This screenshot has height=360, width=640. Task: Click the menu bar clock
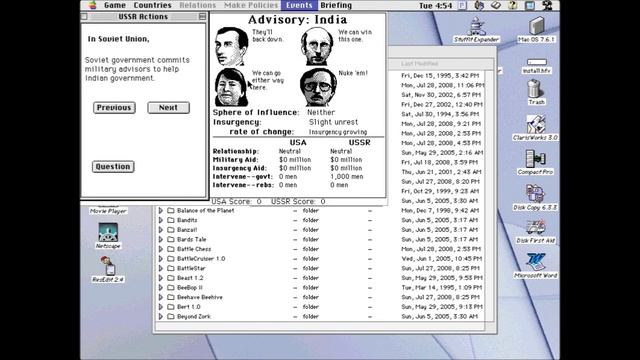tap(436, 5)
